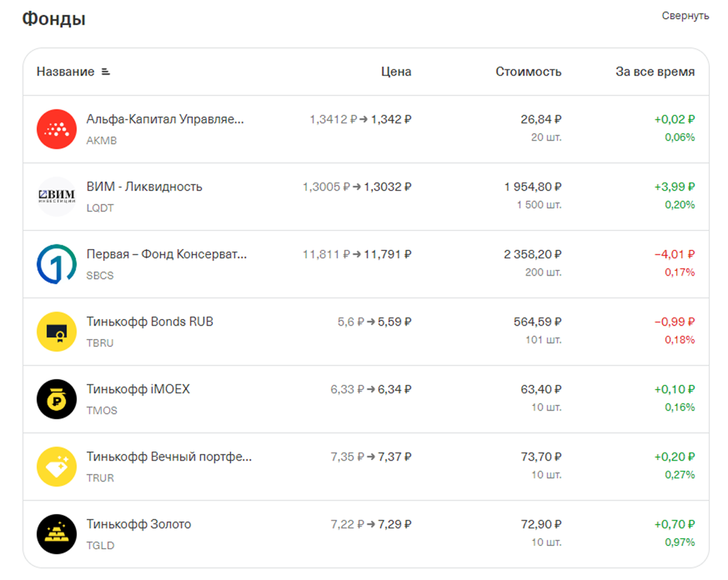Click the Тинькофф iMOEX black icon
The width and height of the screenshot is (728, 580).
(x=57, y=399)
